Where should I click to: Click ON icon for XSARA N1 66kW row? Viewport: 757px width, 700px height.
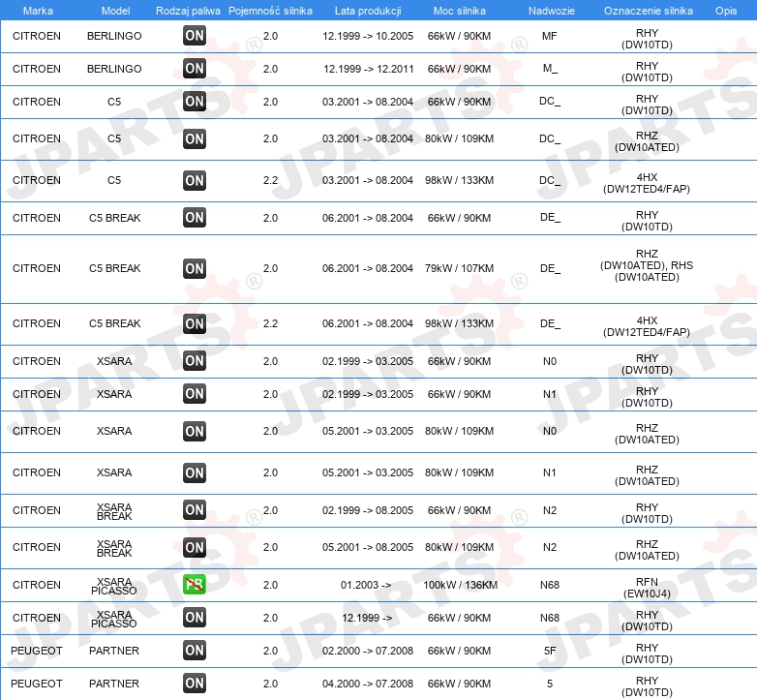point(195,393)
